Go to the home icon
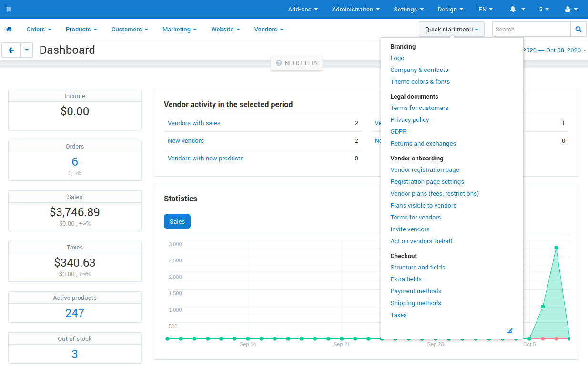 click(9, 30)
